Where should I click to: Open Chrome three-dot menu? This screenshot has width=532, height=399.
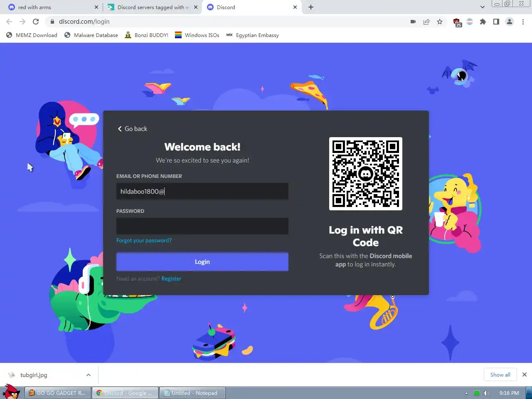(x=523, y=22)
